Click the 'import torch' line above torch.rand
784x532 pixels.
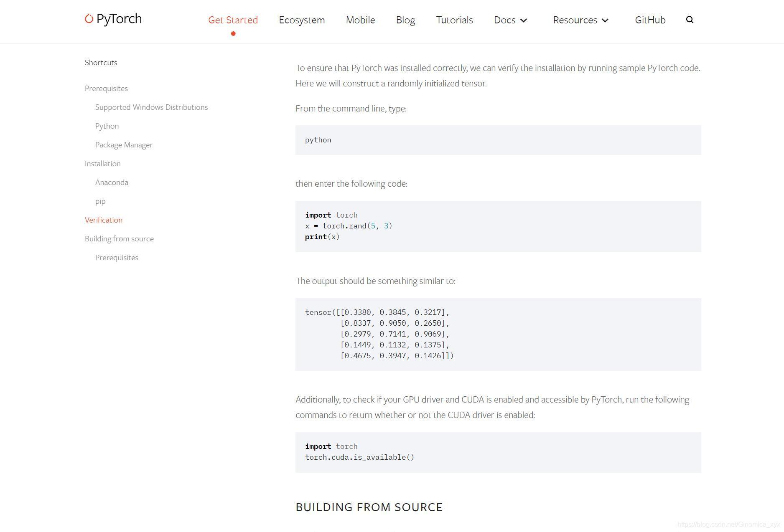click(331, 215)
